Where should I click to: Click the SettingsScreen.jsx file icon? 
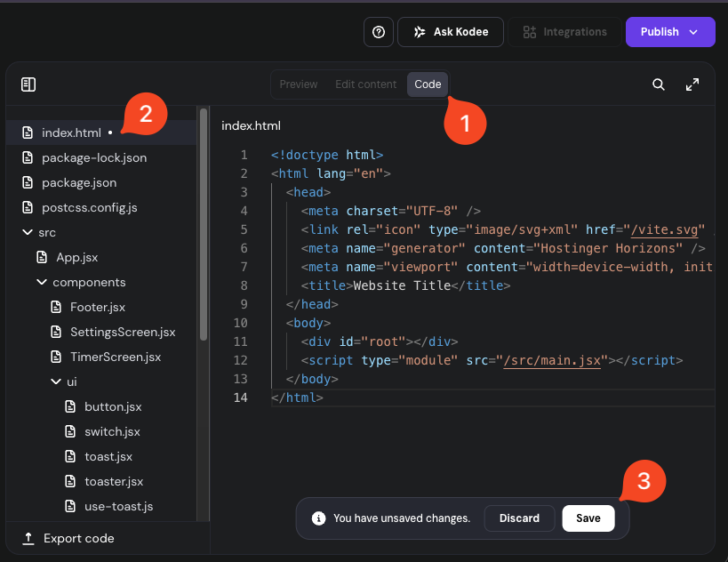pyautogui.click(x=56, y=332)
